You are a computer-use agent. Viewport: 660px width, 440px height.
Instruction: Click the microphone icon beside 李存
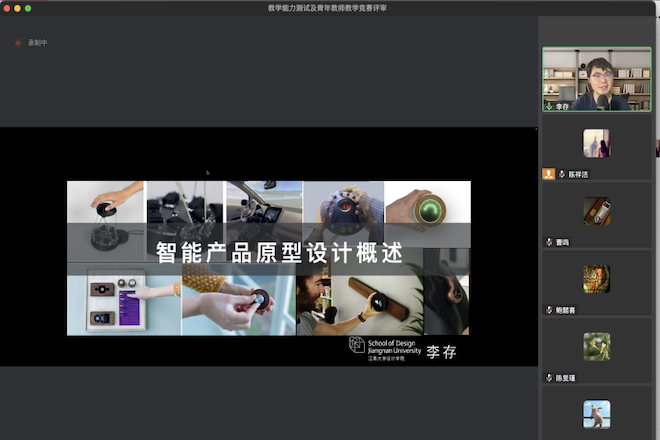click(x=549, y=105)
